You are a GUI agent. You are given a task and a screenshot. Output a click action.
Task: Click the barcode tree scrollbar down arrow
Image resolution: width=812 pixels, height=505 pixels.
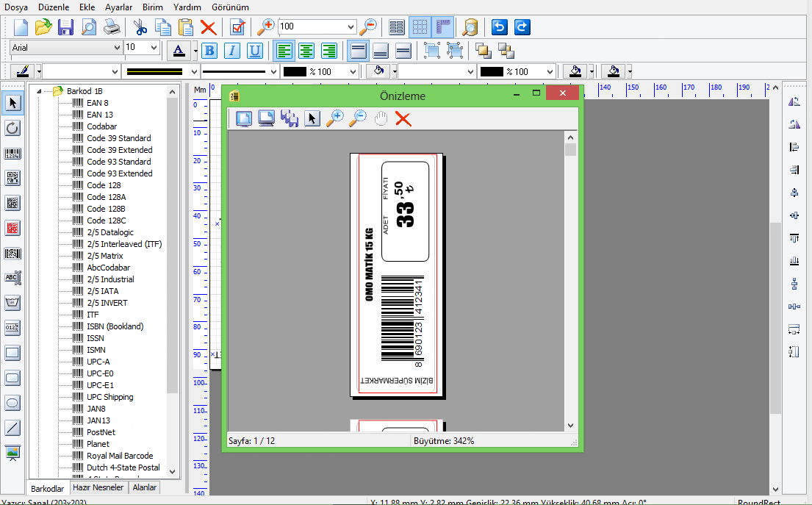(x=173, y=472)
